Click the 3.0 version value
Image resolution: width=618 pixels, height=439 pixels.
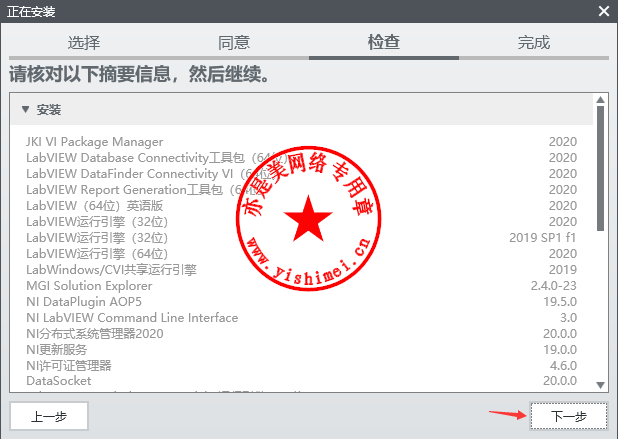click(568, 318)
